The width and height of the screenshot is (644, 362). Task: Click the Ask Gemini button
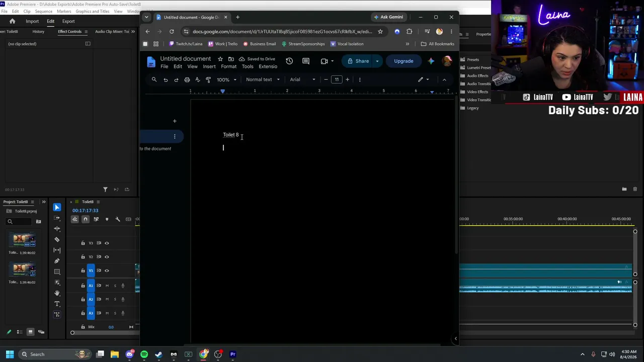[x=388, y=17]
